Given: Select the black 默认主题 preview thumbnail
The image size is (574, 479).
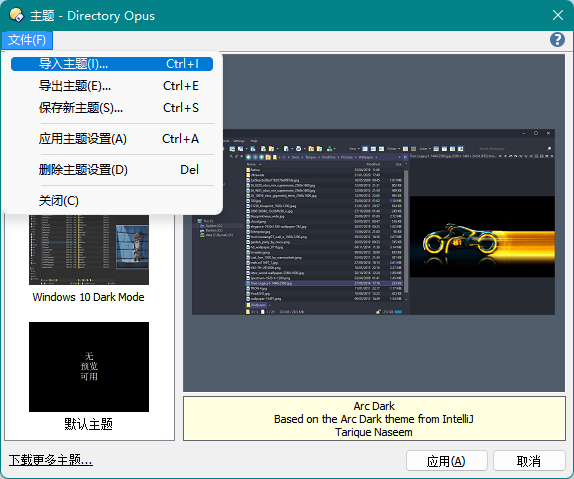Looking at the screenshot, I should pyautogui.click(x=89, y=367).
